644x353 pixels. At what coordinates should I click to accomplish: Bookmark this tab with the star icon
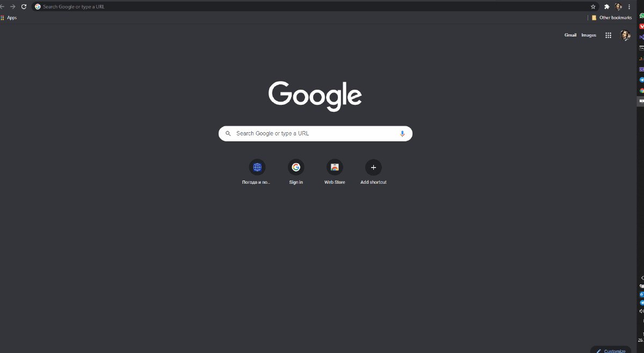point(593,6)
